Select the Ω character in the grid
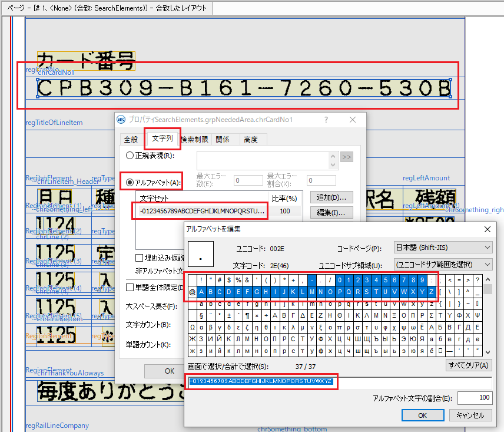The width and height of the screenshot is (504, 432). tap(192, 327)
